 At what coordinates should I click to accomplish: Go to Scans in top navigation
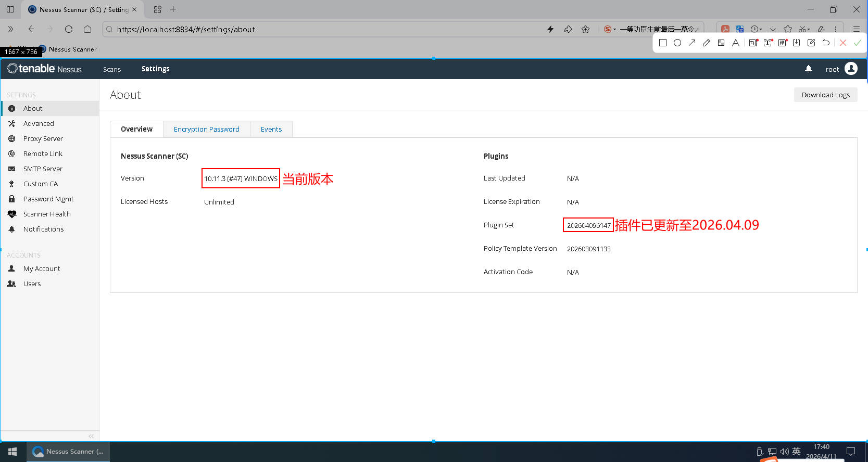[x=111, y=69]
